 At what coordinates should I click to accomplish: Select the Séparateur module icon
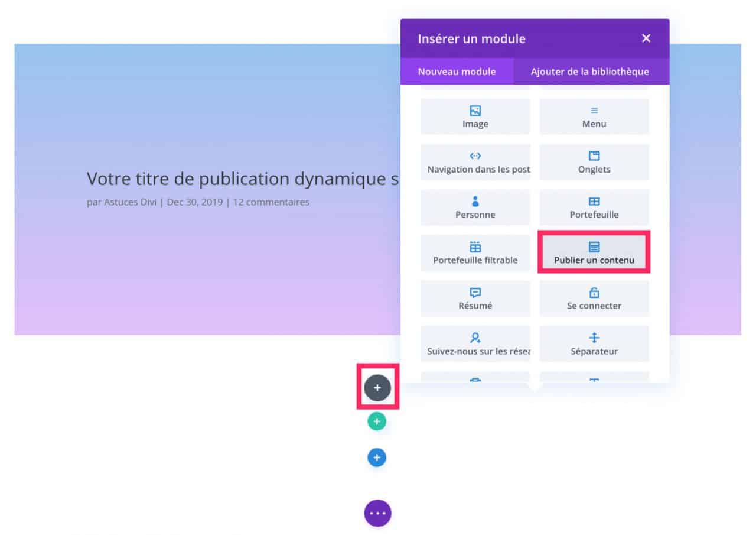(594, 343)
